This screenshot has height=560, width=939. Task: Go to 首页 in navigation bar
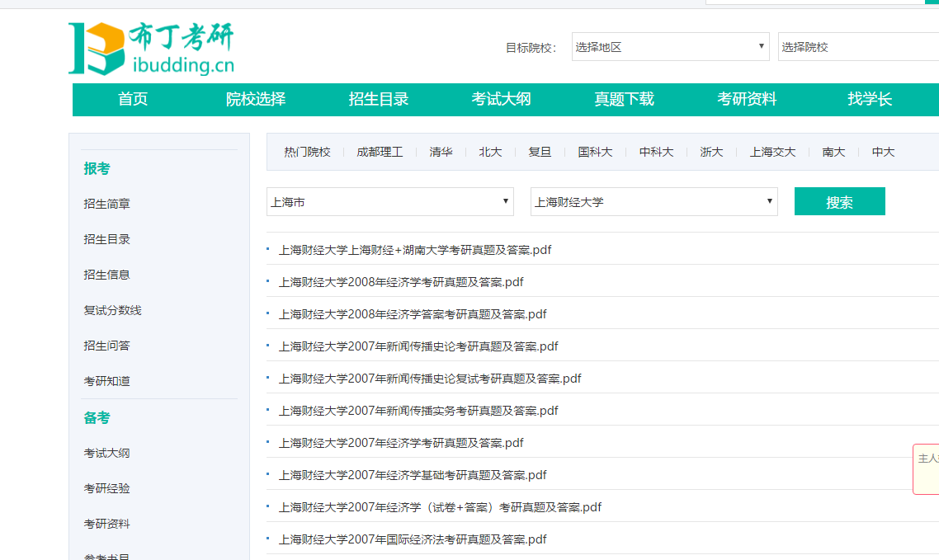[x=133, y=99]
